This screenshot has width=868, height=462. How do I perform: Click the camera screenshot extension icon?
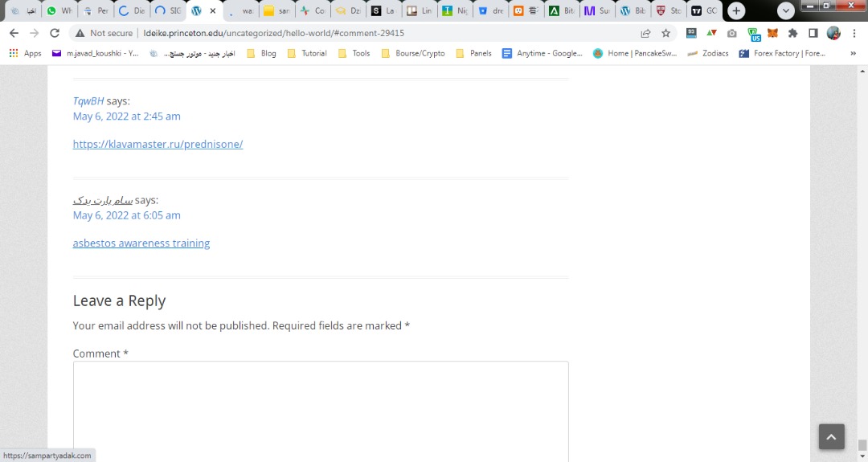click(x=732, y=33)
